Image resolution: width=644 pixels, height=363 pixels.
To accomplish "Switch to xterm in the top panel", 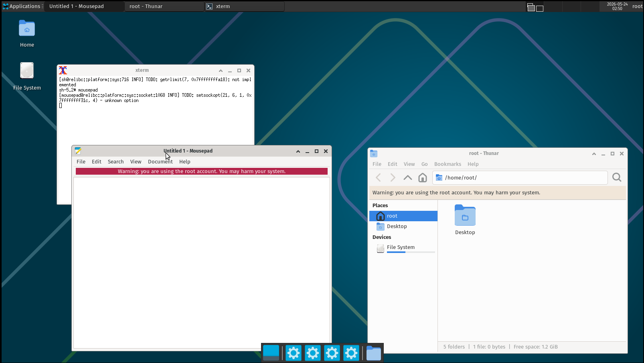I will [245, 6].
